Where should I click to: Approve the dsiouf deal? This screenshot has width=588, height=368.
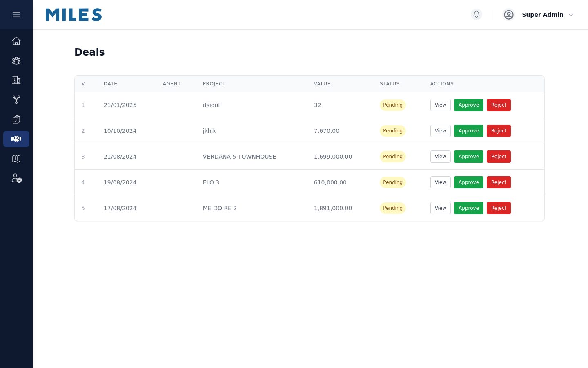469,105
